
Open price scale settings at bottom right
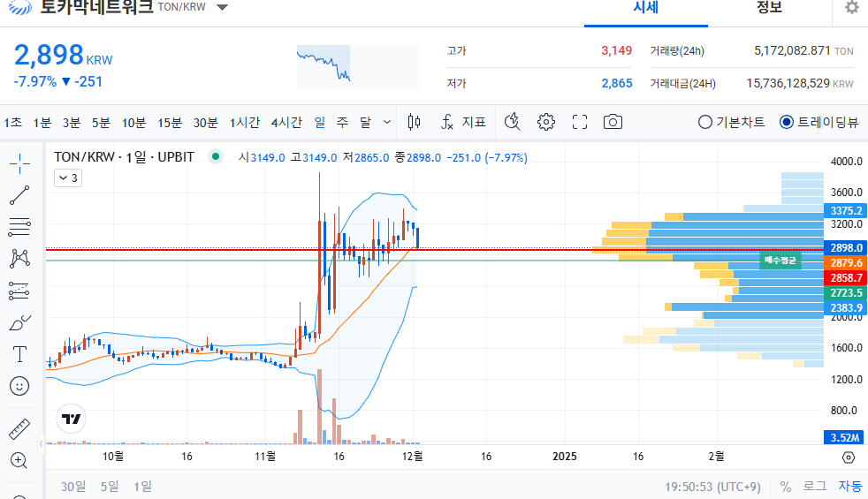pos(848,457)
